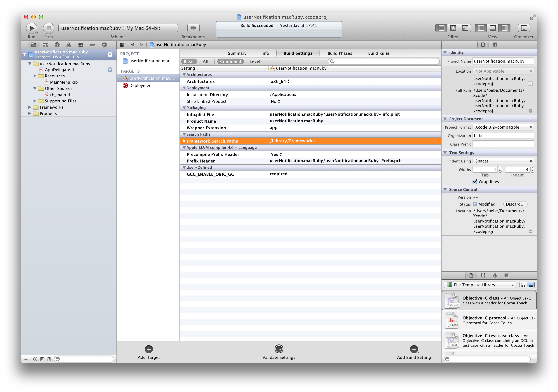Show the Debug navigator
The width and height of the screenshot is (558, 392).
coord(81,45)
